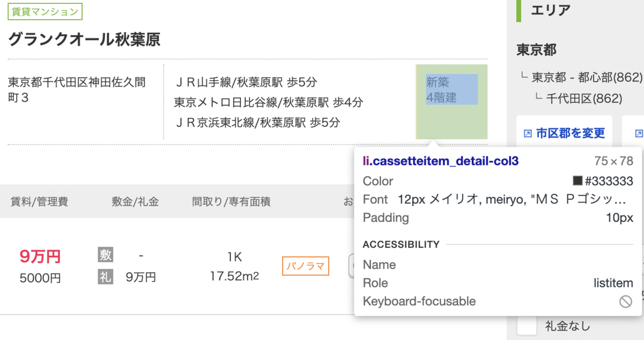Click the 9万円 rent price

(40, 257)
